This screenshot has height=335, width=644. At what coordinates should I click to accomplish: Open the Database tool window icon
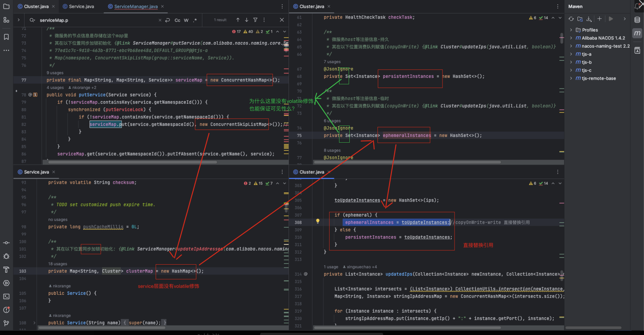[638, 20]
